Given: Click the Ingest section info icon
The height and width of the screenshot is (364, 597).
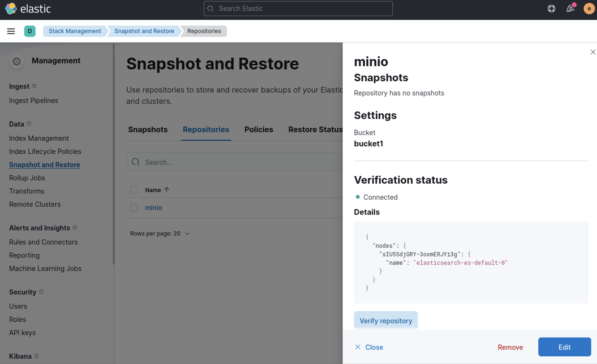Looking at the screenshot, I should click(34, 86).
